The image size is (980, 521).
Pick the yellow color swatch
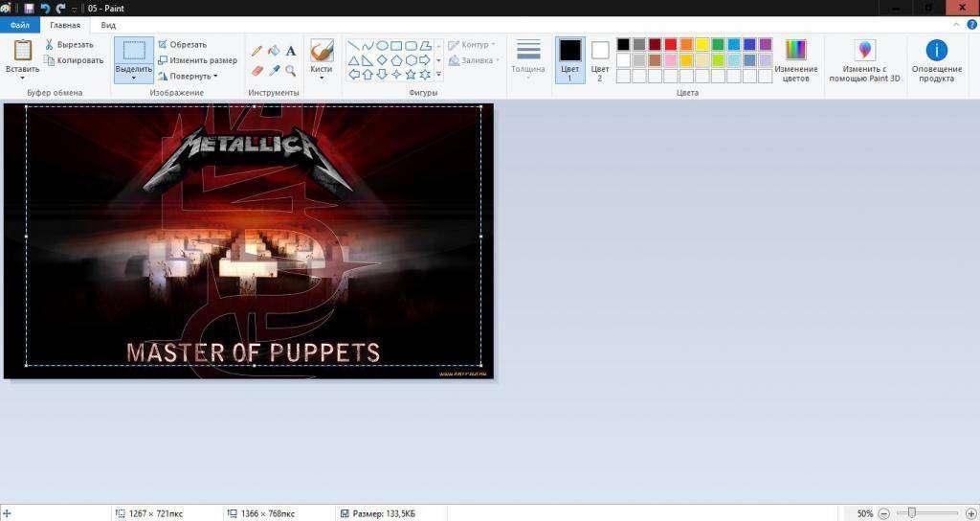pos(702,44)
